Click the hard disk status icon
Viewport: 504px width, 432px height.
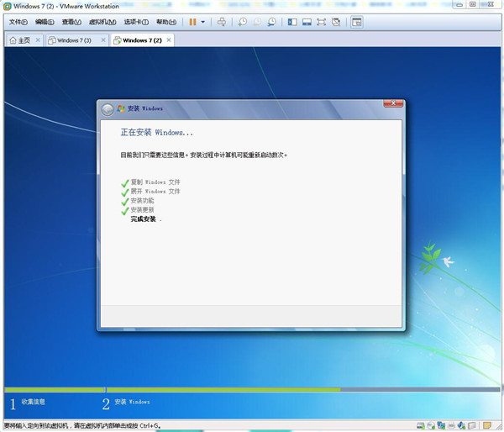point(421,425)
